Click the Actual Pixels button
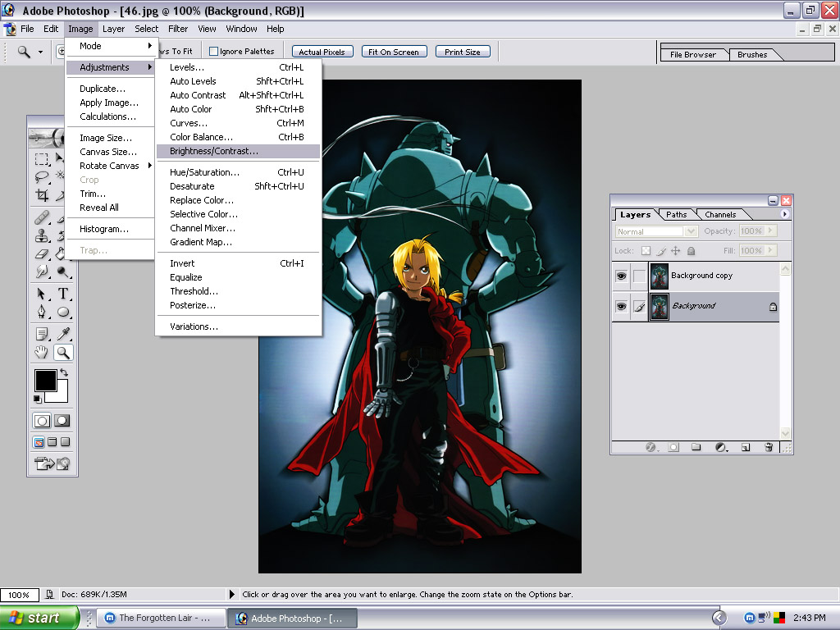Screen dimensions: 840x630 tap(322, 52)
